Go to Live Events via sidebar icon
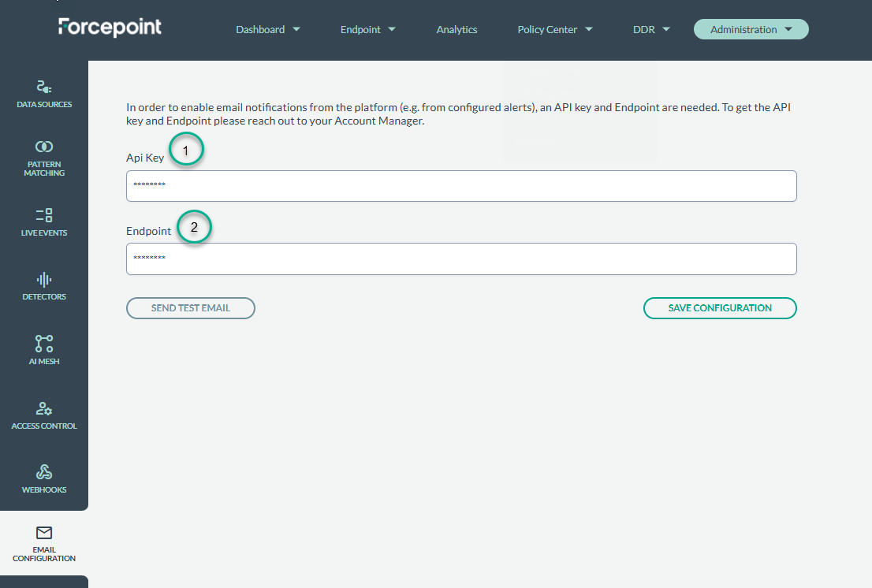 coord(44,215)
